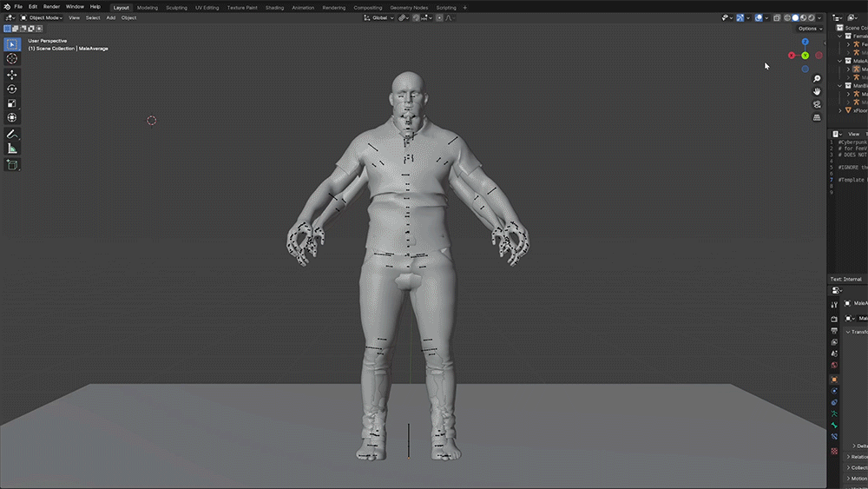Viewport: 868px width, 489px height.
Task: Click the zoom magnifier viewport icon
Action: pyautogui.click(x=817, y=79)
